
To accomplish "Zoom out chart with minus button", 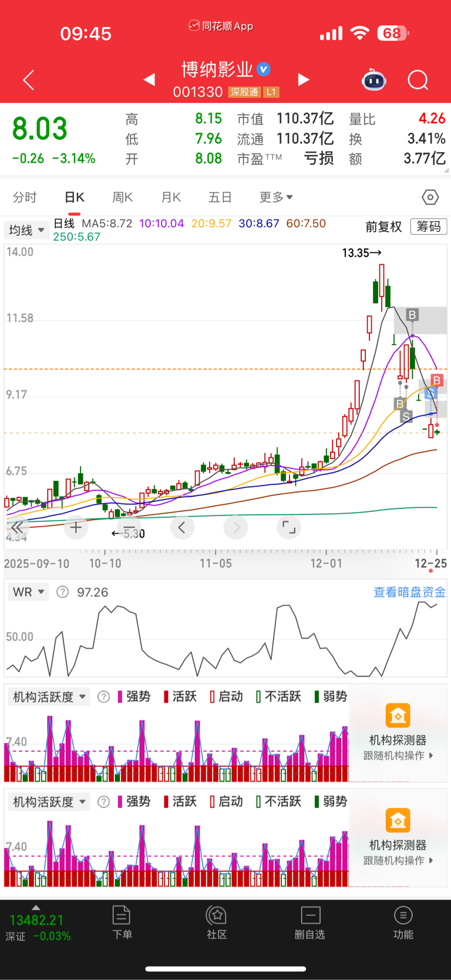I will click(x=129, y=527).
